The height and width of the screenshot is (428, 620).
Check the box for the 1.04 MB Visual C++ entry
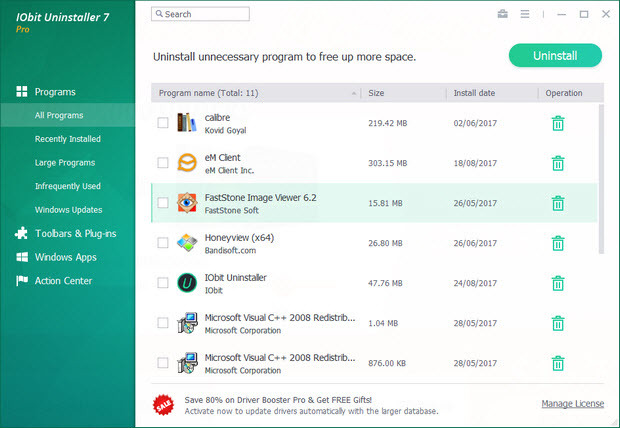[x=163, y=322]
